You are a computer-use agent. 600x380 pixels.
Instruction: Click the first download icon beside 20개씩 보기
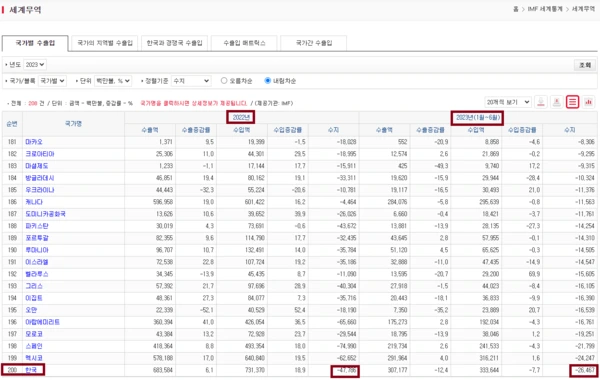click(541, 102)
